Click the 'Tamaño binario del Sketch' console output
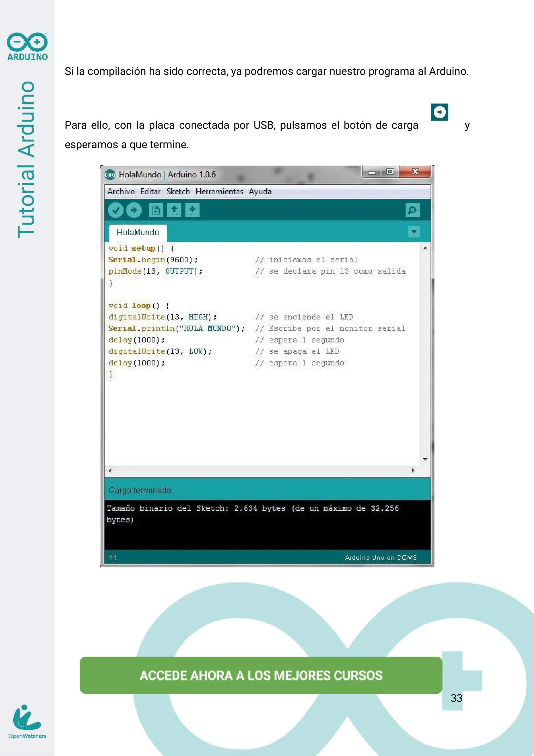Screen dimensions: 534x756 252,514
